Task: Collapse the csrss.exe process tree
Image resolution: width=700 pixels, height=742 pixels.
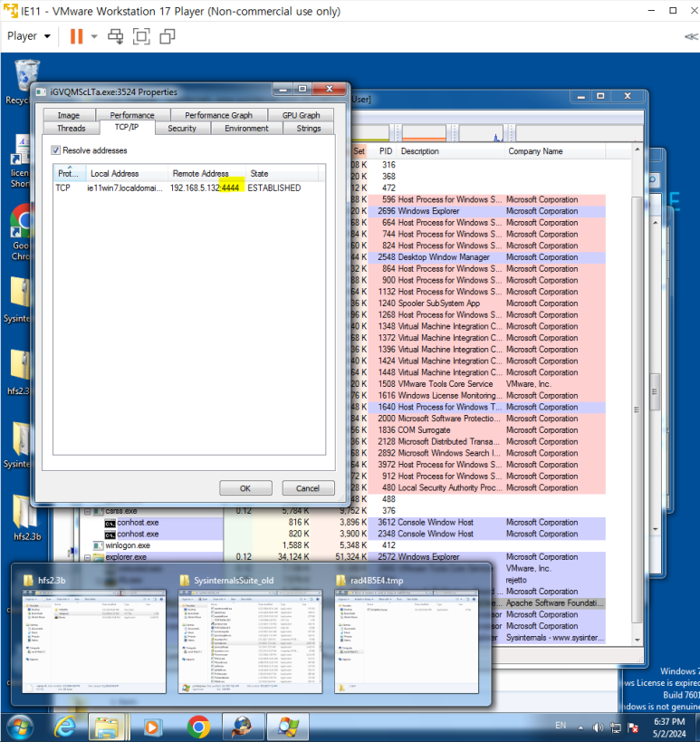Action: 87,512
